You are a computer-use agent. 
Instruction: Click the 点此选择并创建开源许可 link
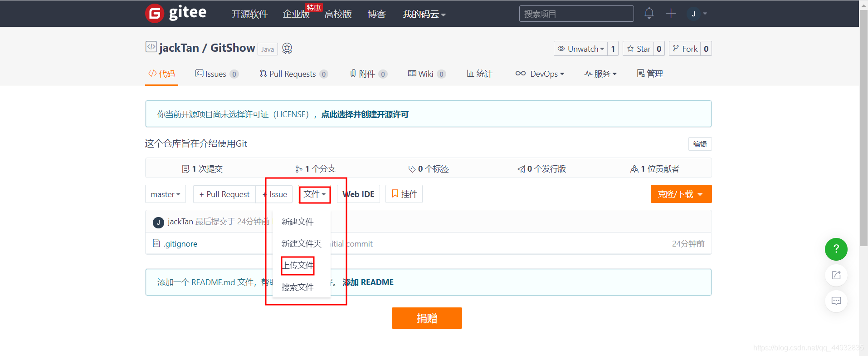click(365, 114)
